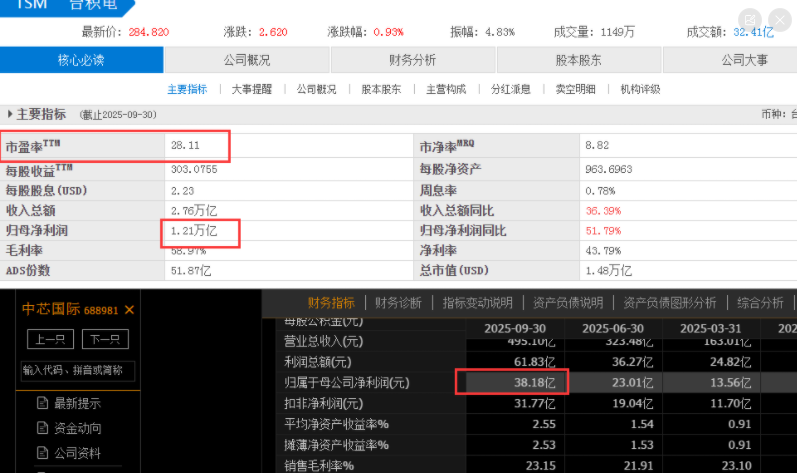The height and width of the screenshot is (473, 797).
Task: Open the 卖空明细 sub-link
Action: [x=575, y=89]
